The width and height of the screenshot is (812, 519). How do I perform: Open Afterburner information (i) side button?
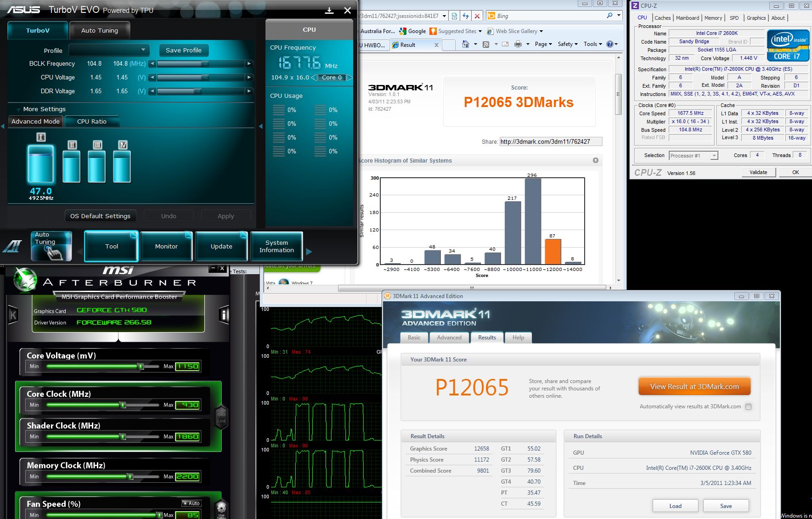pyautogui.click(x=224, y=315)
